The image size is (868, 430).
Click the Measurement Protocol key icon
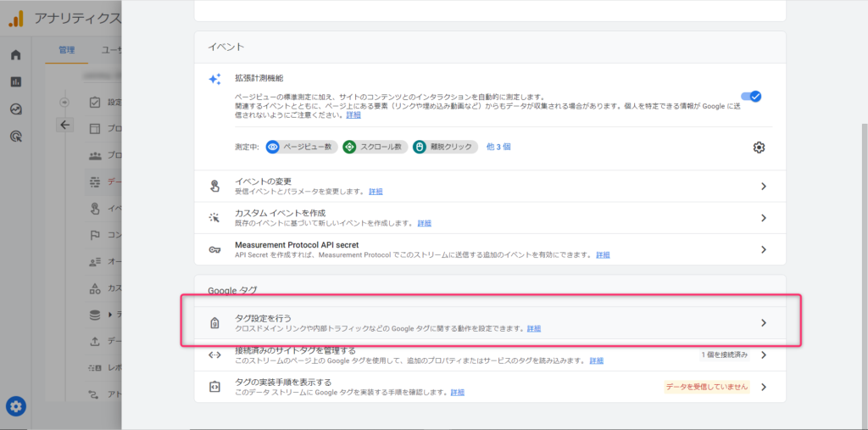tap(214, 249)
